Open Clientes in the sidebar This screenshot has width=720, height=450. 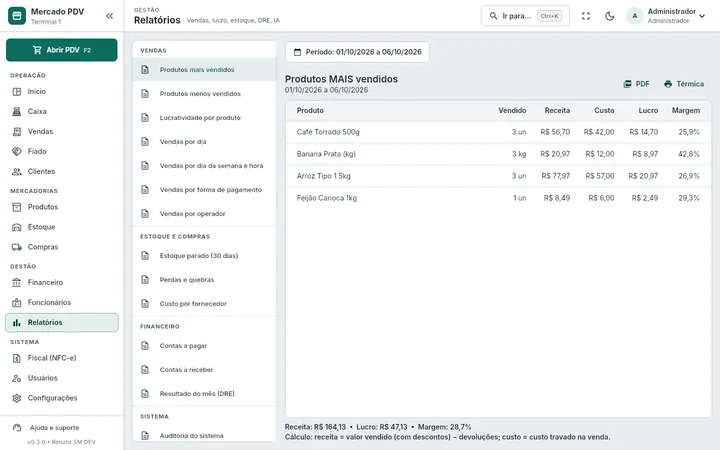point(62,171)
